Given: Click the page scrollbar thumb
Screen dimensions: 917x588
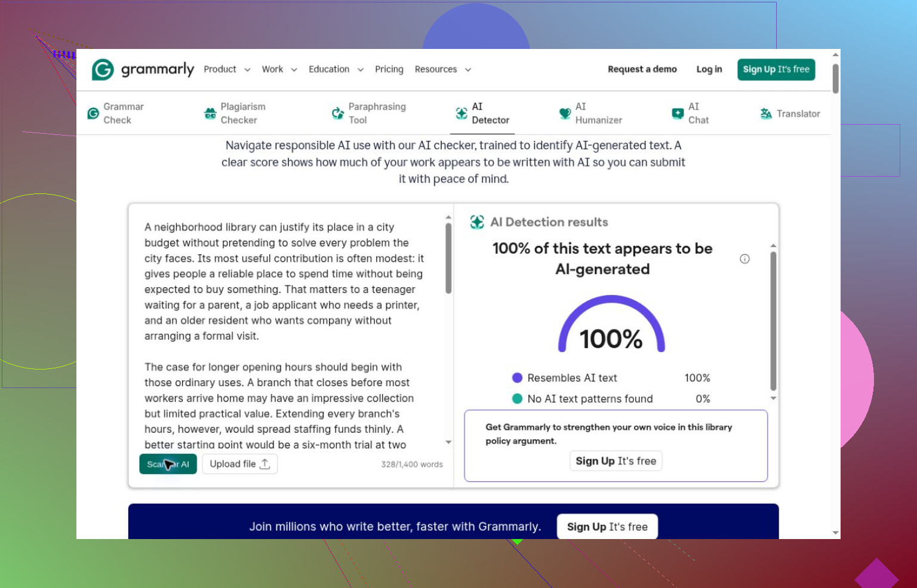Looking at the screenshot, I should (835, 78).
